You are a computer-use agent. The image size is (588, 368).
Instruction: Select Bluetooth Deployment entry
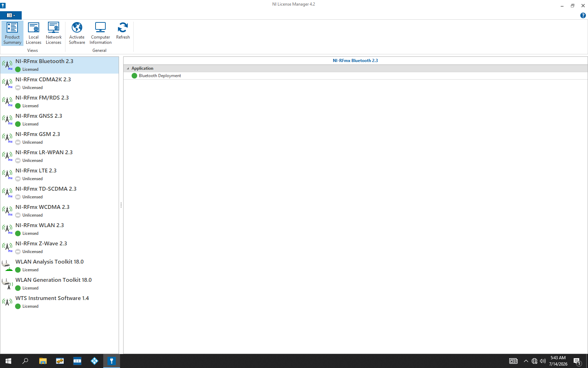point(160,76)
